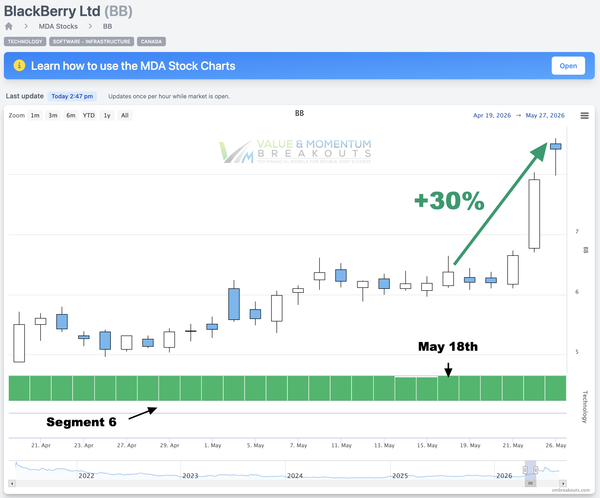
Task: Go to the home breadcrumb icon
Action: (9, 26)
